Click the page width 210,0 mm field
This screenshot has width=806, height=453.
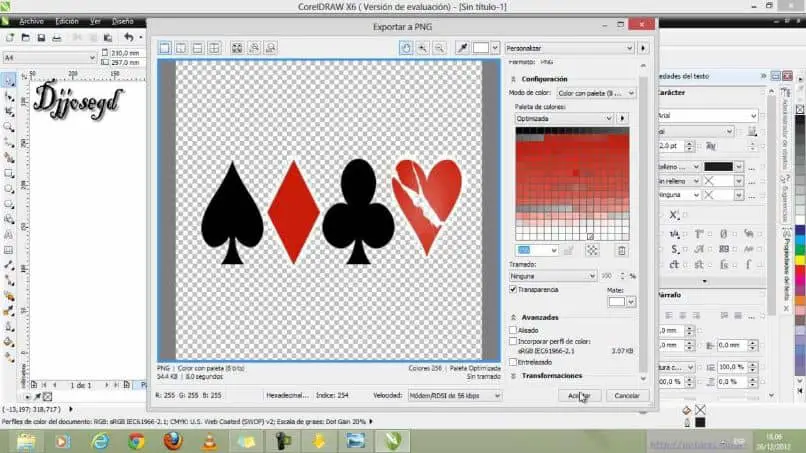tap(126, 53)
